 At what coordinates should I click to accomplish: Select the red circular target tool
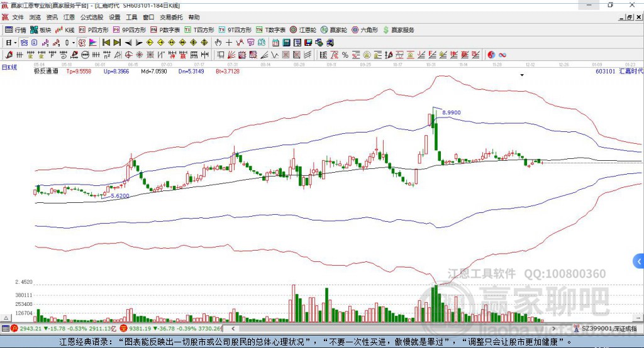point(128,55)
